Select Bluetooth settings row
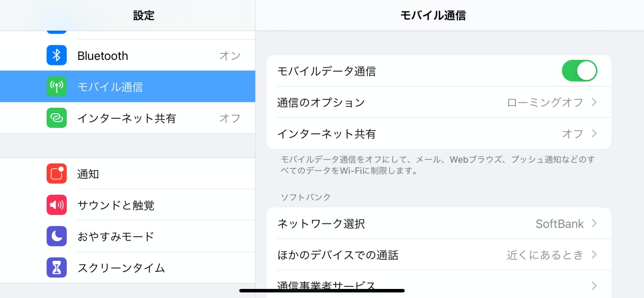 (151, 55)
